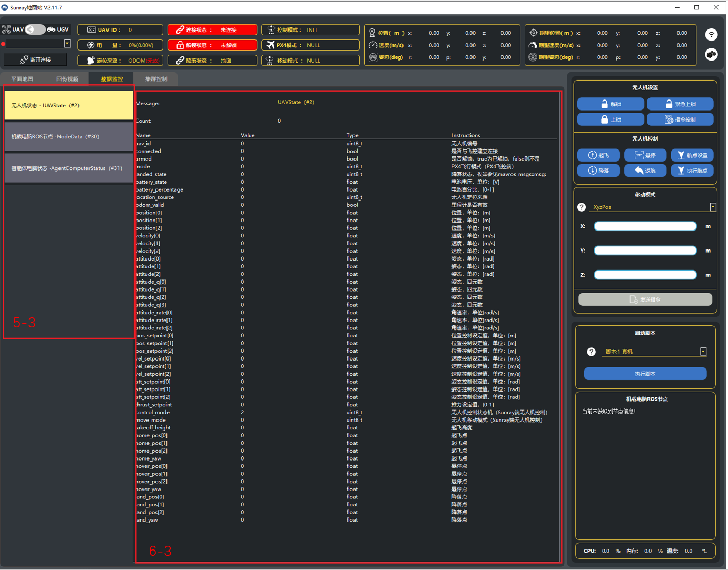Switch to the 回传视频 tab
Image resolution: width=728 pixels, height=570 pixels.
click(67, 79)
